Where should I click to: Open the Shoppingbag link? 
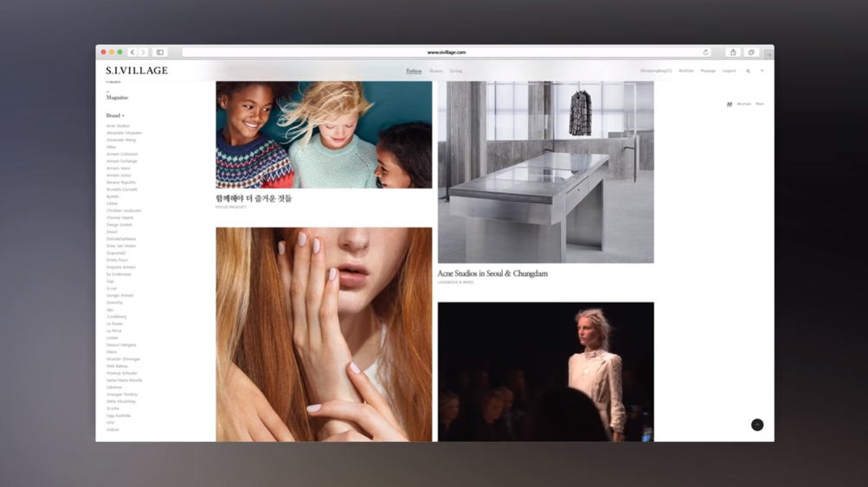pos(656,71)
